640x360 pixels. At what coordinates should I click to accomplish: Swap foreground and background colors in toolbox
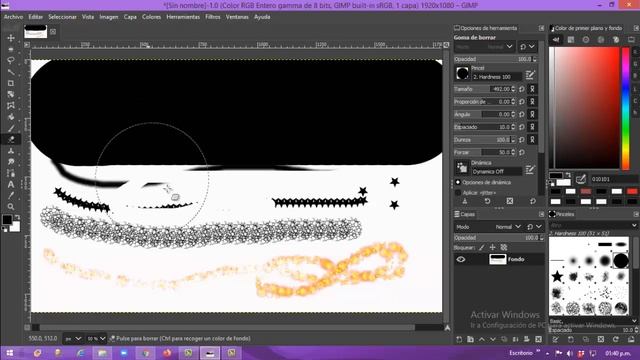click(17, 217)
